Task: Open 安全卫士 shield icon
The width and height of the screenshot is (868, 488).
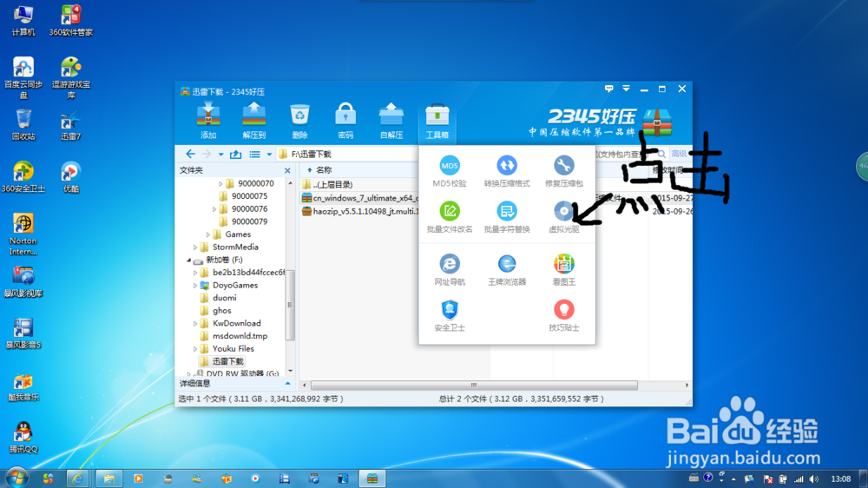Action: coord(450,316)
